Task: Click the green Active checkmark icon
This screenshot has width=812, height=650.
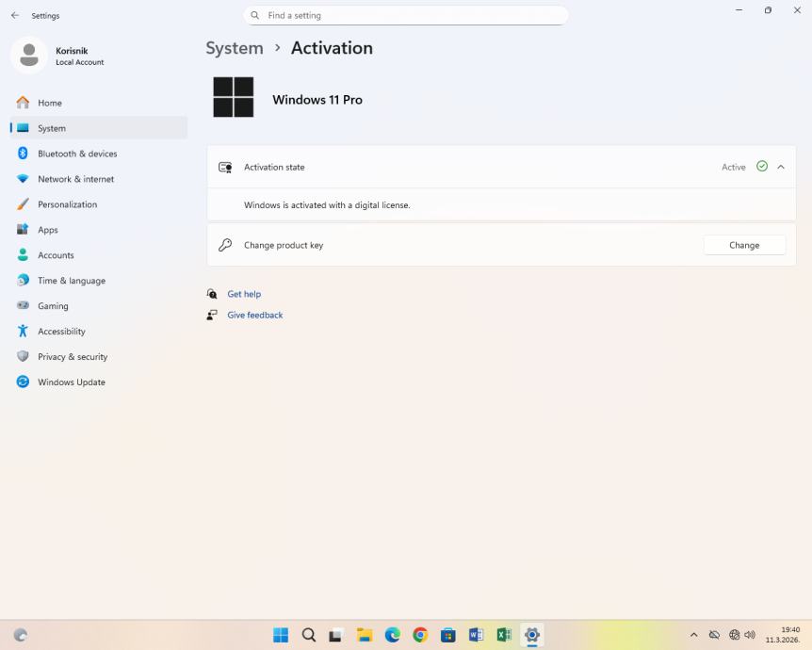Action: (762, 166)
